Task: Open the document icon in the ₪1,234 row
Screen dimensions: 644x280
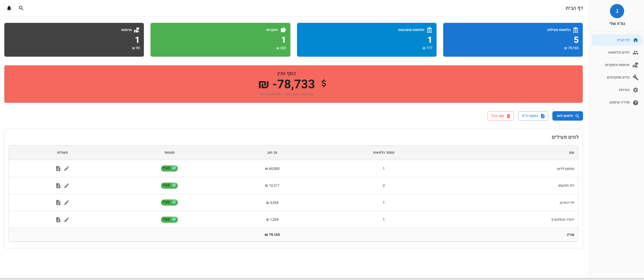Action: (58, 220)
